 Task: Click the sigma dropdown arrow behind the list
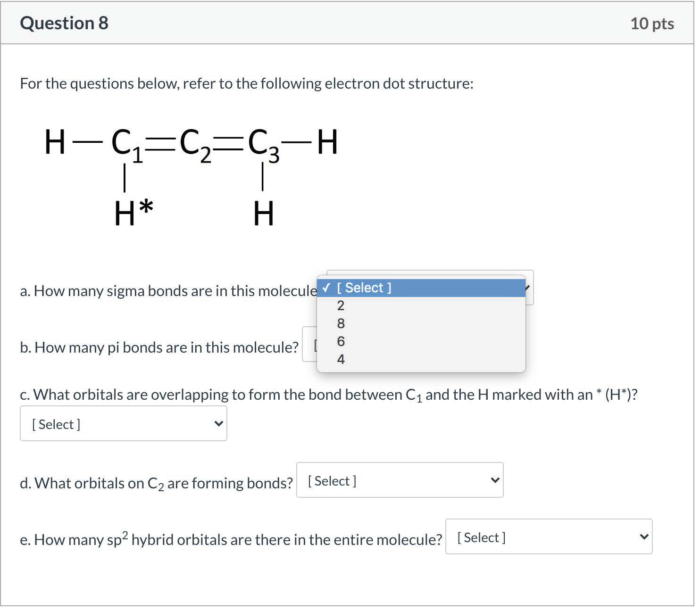529,288
